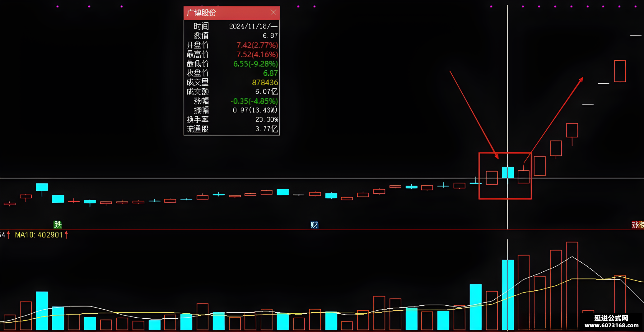Click the 成交量 value 878436
The image size is (644, 332).
[x=265, y=82]
